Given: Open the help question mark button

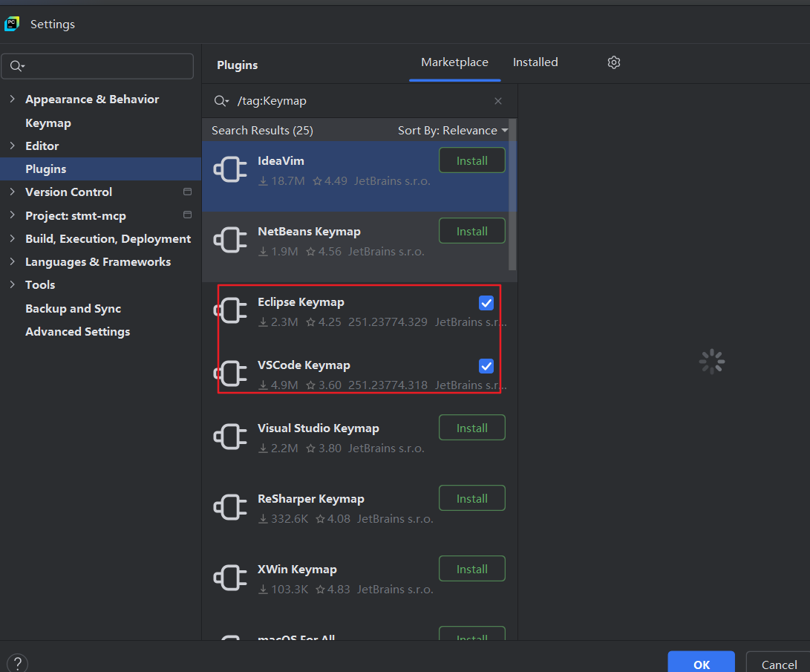Looking at the screenshot, I should coord(18,663).
